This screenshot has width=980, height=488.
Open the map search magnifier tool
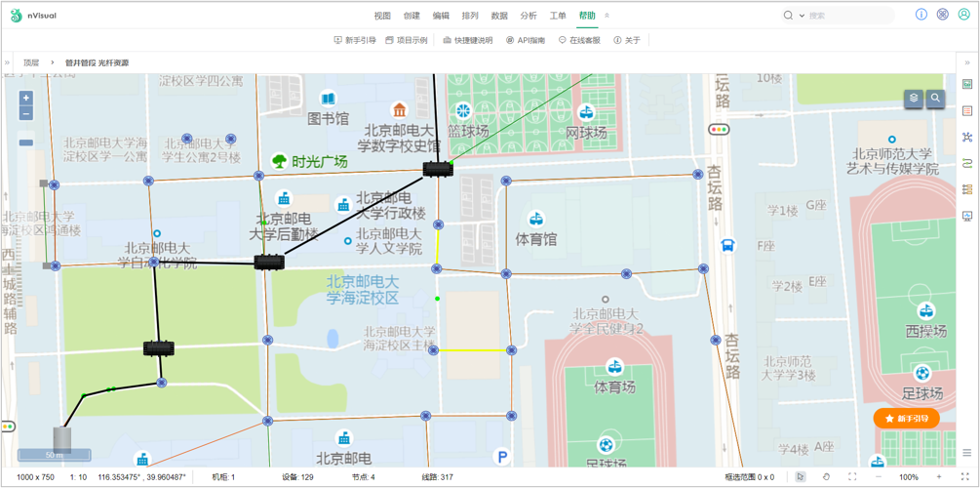click(x=935, y=99)
